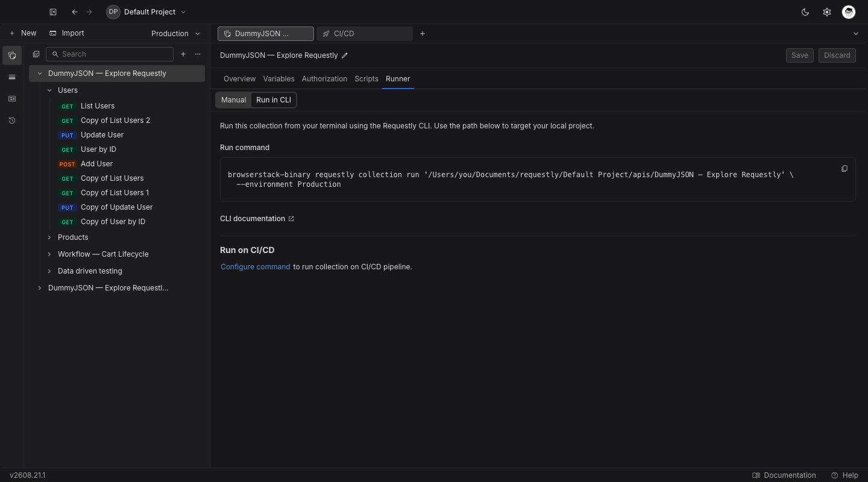Switch runner mode to Manual

coord(233,100)
